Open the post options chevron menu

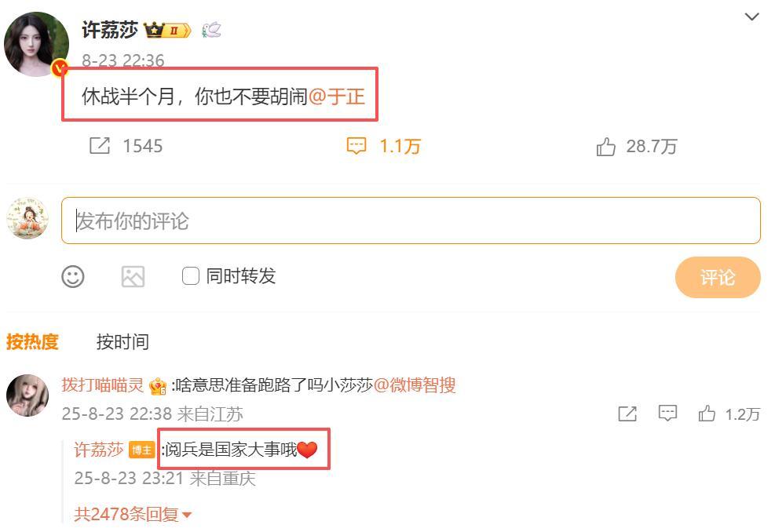(751, 16)
